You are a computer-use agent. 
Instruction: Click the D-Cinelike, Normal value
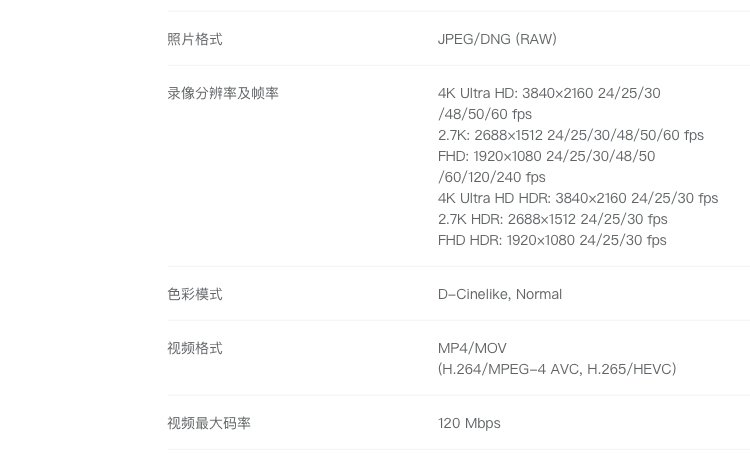[500, 294]
